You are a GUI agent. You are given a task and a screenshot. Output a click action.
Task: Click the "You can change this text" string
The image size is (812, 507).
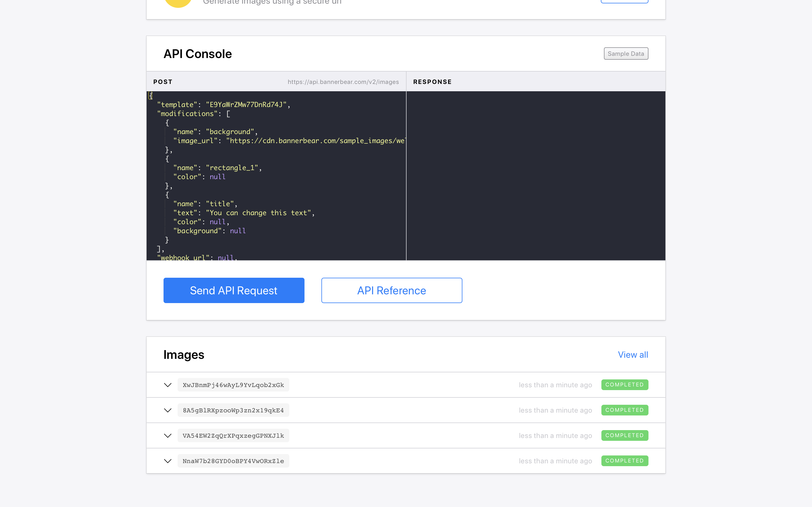(x=258, y=213)
